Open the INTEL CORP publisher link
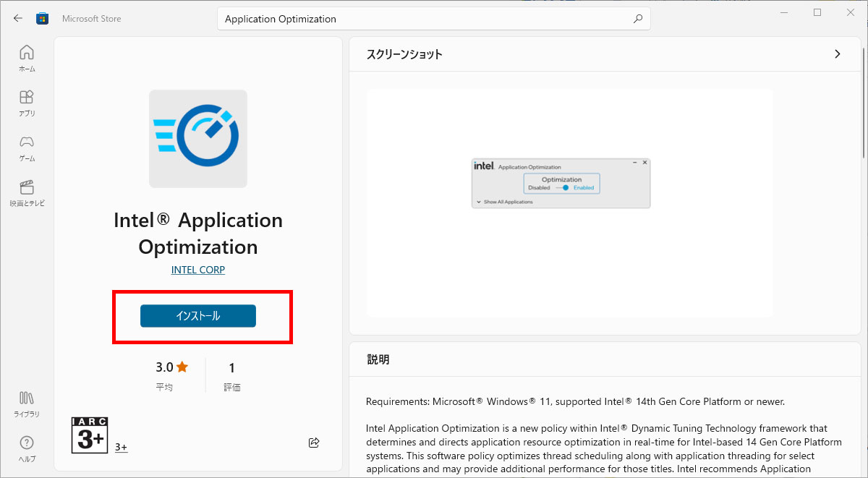The image size is (868, 478). [197, 270]
